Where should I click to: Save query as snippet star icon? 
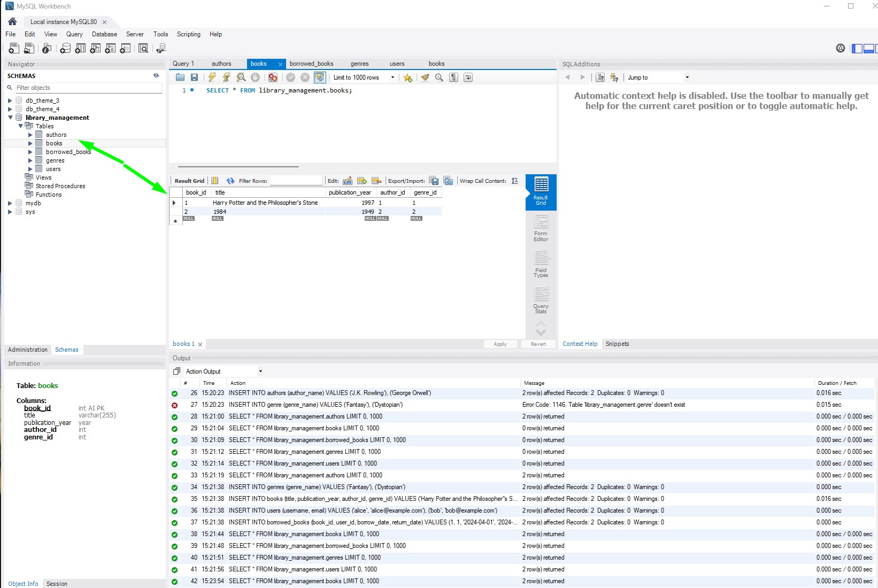click(x=408, y=78)
